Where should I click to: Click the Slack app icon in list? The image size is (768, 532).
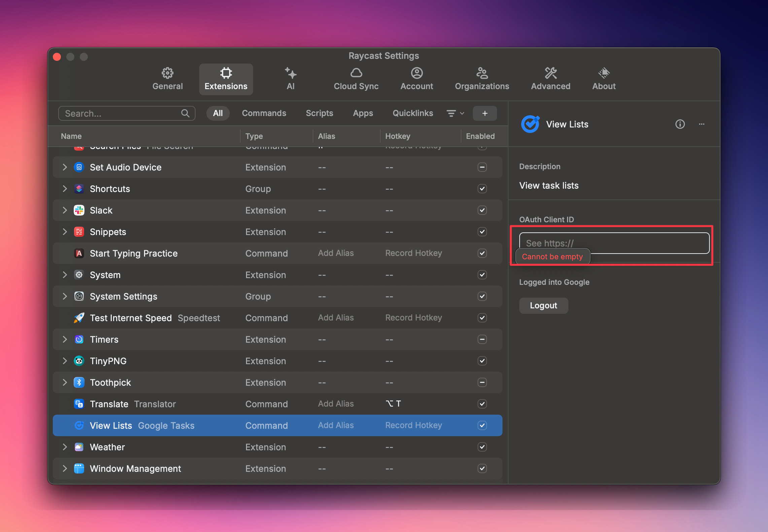coord(79,210)
